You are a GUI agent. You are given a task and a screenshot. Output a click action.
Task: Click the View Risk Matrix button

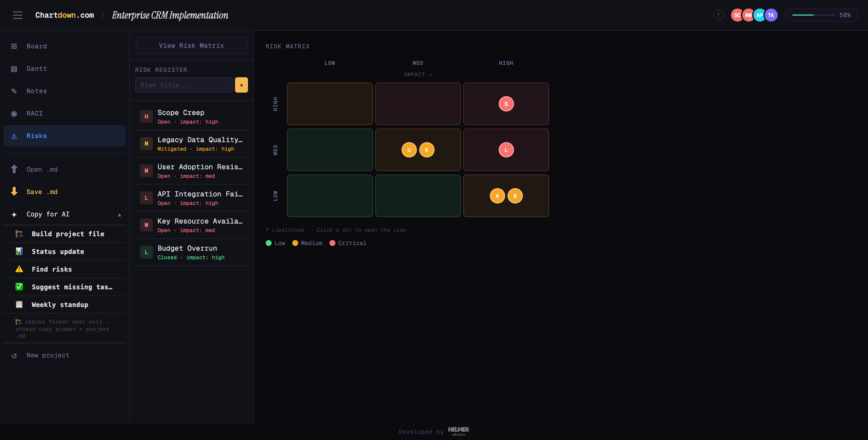(x=191, y=45)
